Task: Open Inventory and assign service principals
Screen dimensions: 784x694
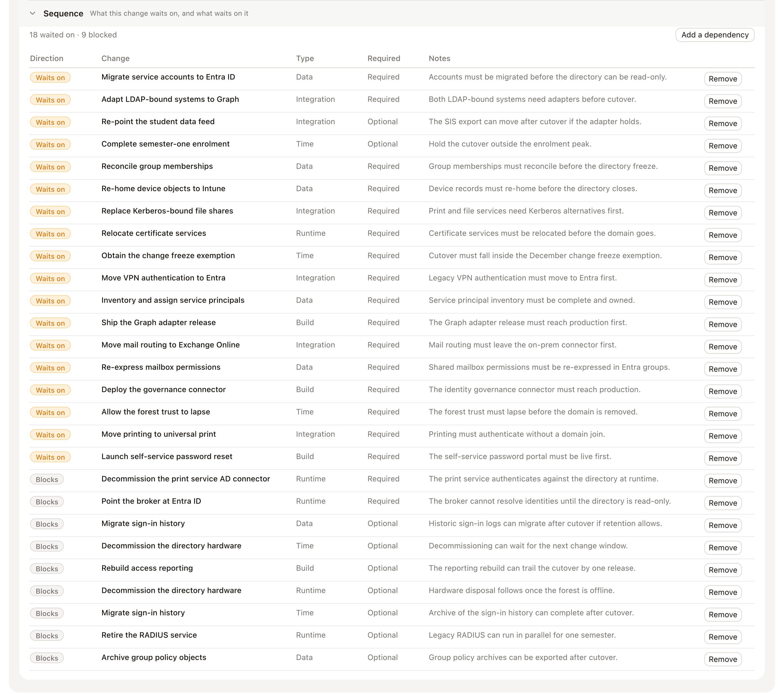Action: tap(173, 300)
